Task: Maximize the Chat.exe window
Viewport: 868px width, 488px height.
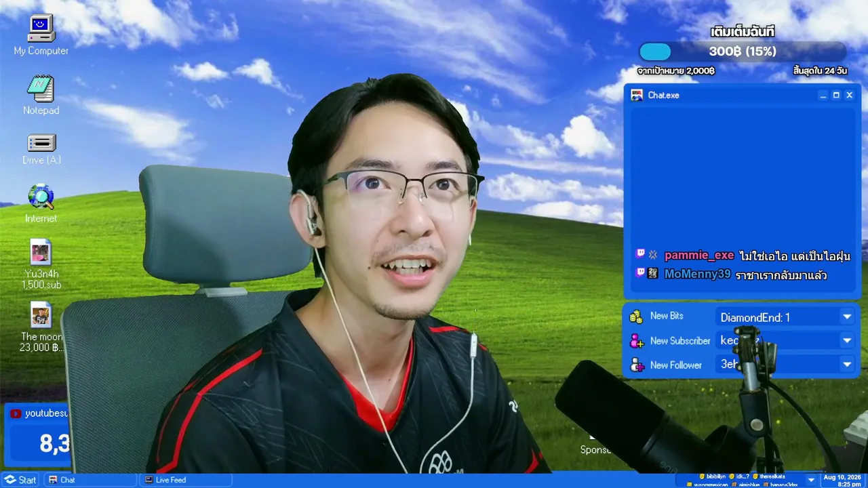Action: coord(836,96)
